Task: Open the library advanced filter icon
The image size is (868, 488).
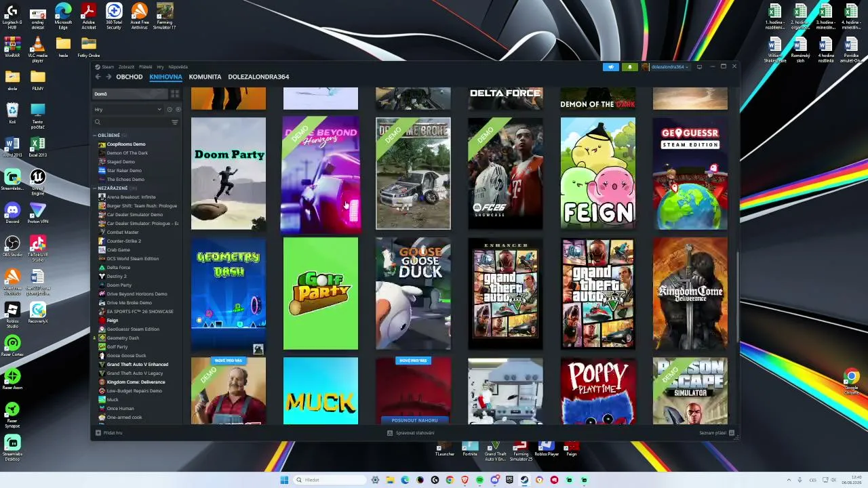Action: coord(175,123)
